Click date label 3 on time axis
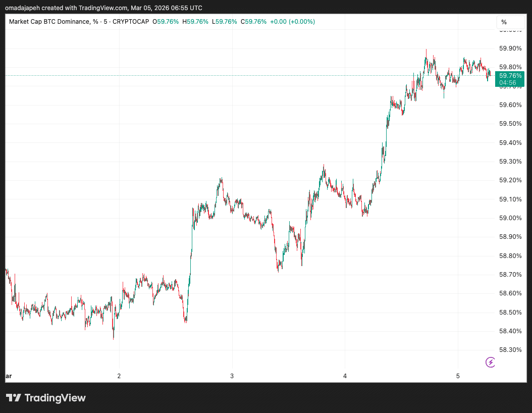 pos(232,376)
